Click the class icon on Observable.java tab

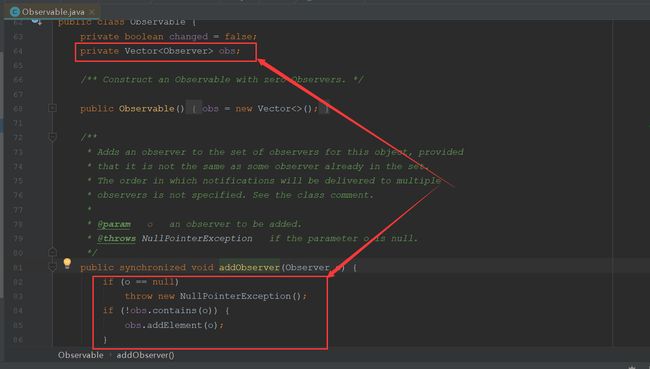[15, 12]
